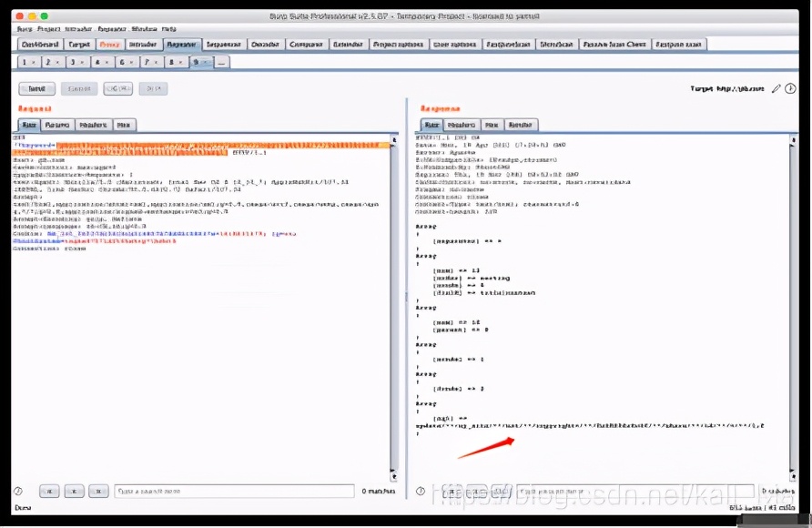812x528 pixels.
Task: Open the back history dropdown button
Action: point(118,89)
